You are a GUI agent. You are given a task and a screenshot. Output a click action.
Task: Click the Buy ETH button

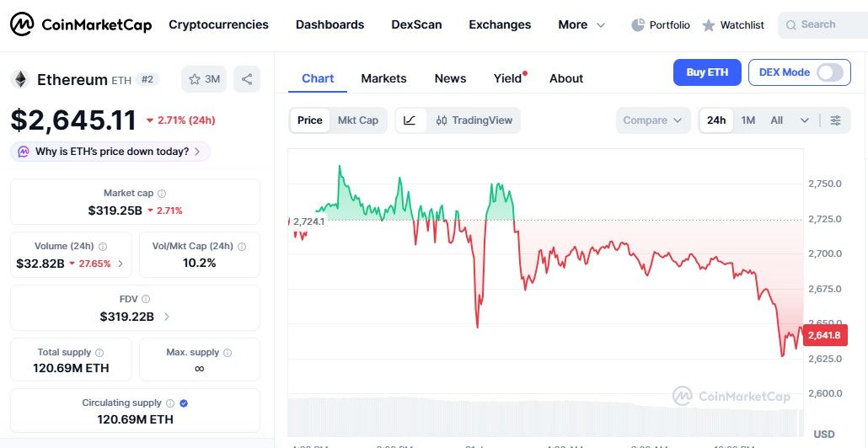[707, 72]
